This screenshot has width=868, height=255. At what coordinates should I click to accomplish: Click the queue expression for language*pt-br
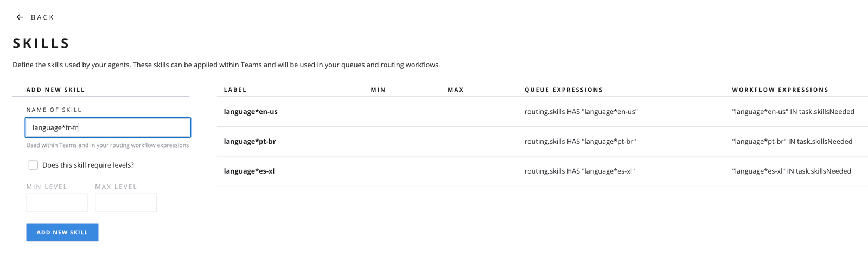pos(580,142)
